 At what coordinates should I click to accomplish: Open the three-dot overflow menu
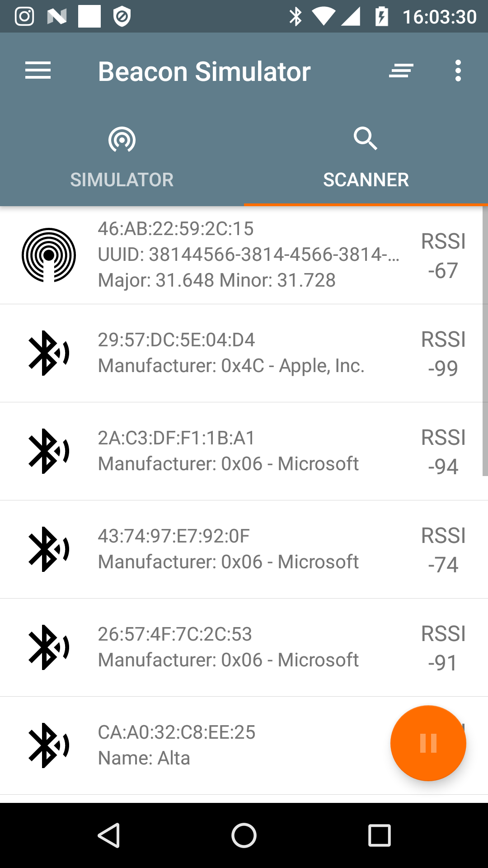[458, 71]
